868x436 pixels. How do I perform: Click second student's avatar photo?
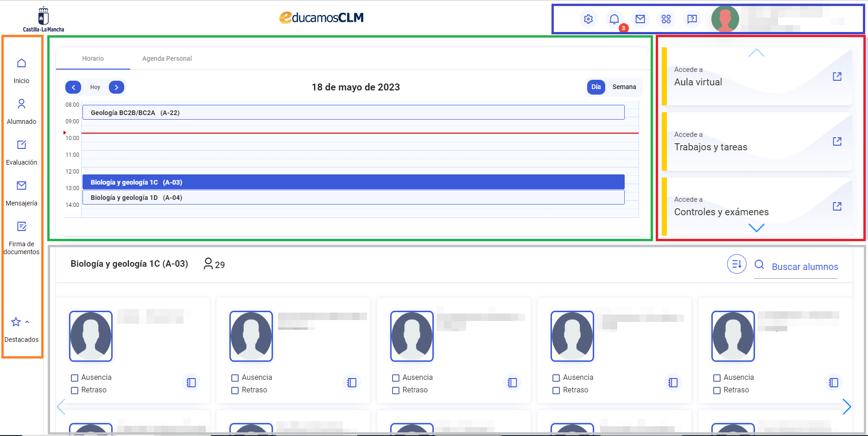point(251,336)
